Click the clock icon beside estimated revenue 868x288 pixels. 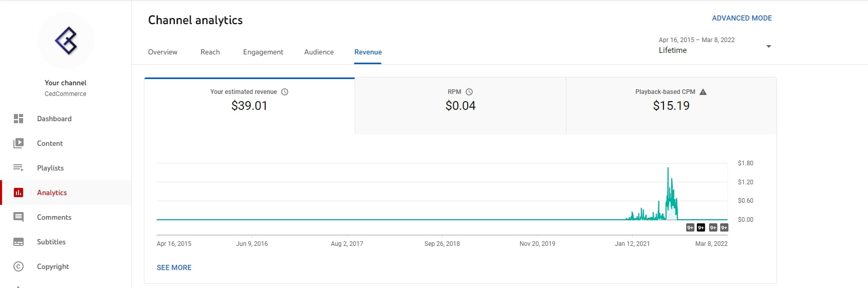(x=285, y=92)
